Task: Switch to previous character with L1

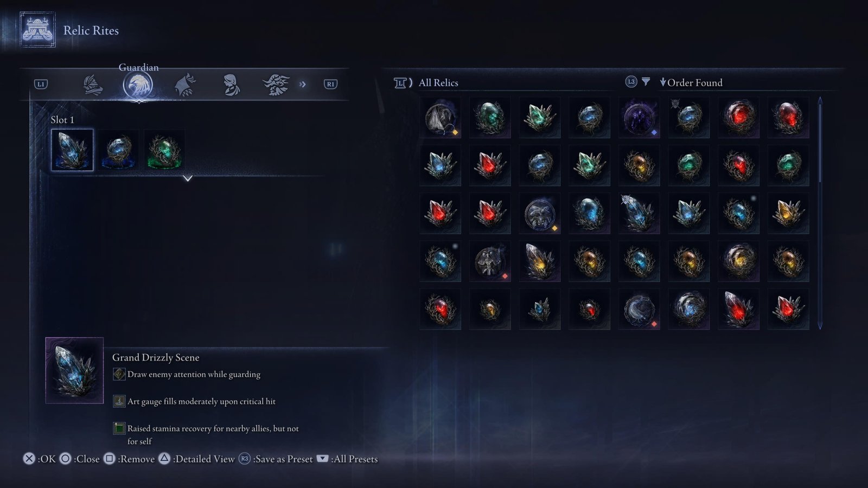Action: pos(41,84)
